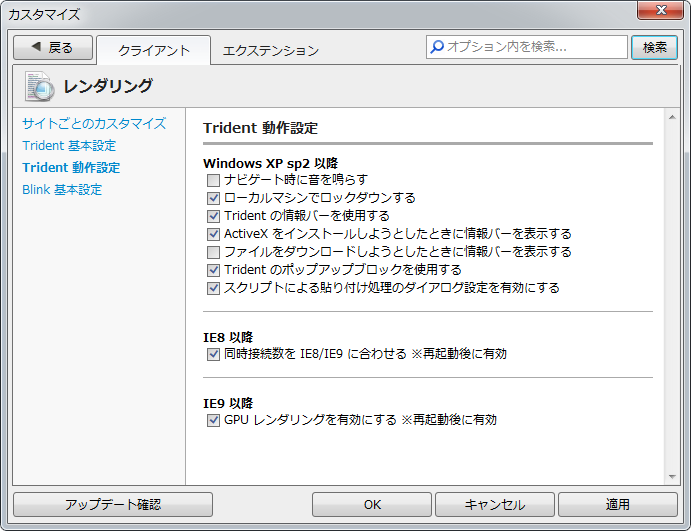Click the 検索 search button
The image size is (691, 531).
[654, 48]
